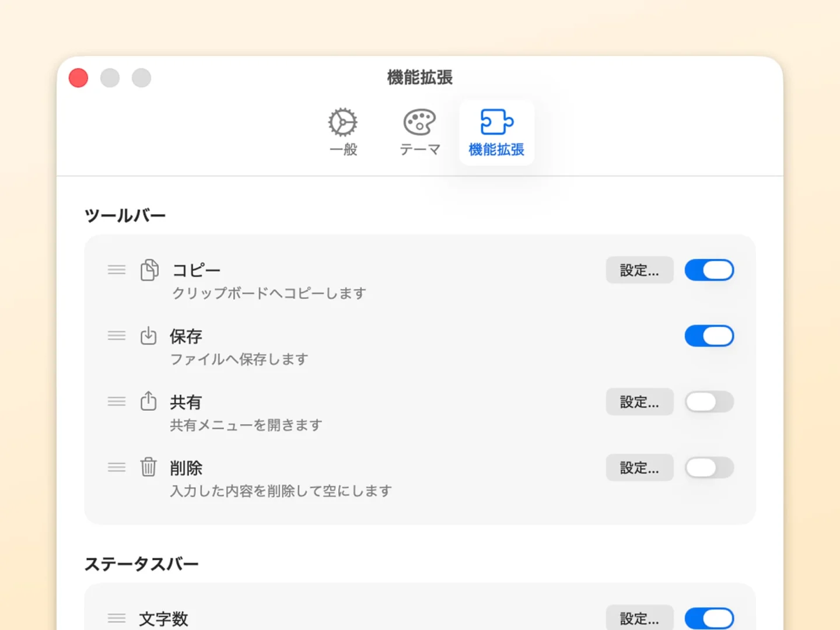Click the ステータスバー section heading
This screenshot has width=840, height=630.
click(142, 564)
